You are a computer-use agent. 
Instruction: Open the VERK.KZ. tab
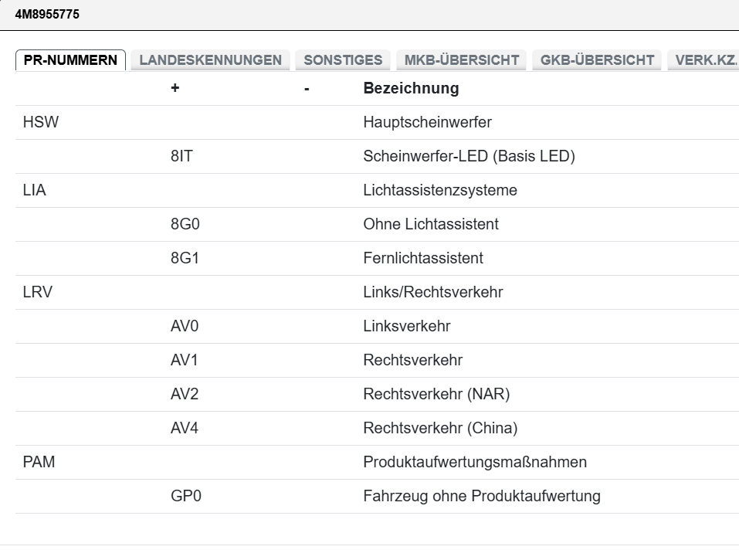point(706,60)
